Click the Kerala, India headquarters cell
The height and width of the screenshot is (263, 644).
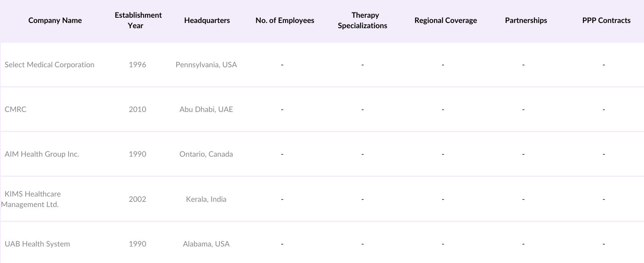[x=206, y=199]
